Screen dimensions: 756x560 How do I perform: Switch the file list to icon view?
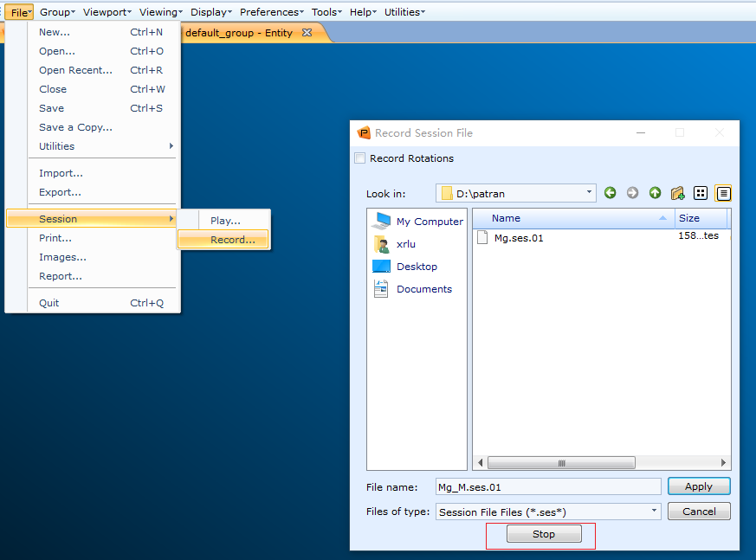[x=700, y=193]
